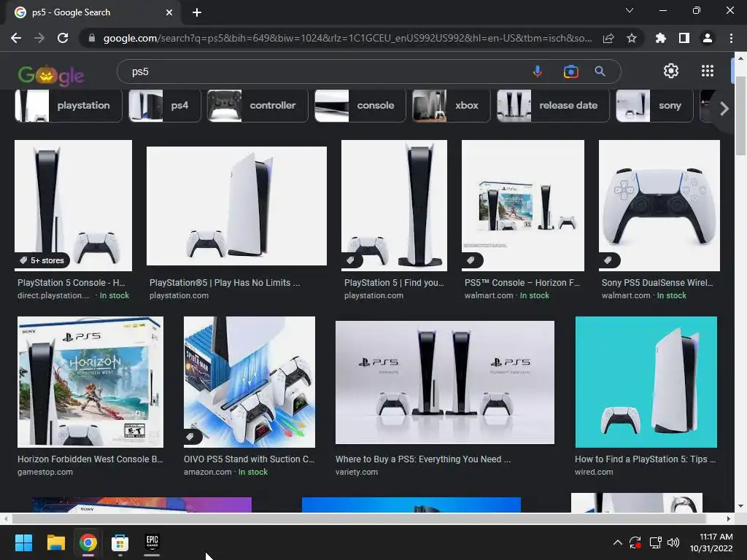Filter results by xbox chip
Viewport: 747px width, 560px height.
click(x=451, y=106)
